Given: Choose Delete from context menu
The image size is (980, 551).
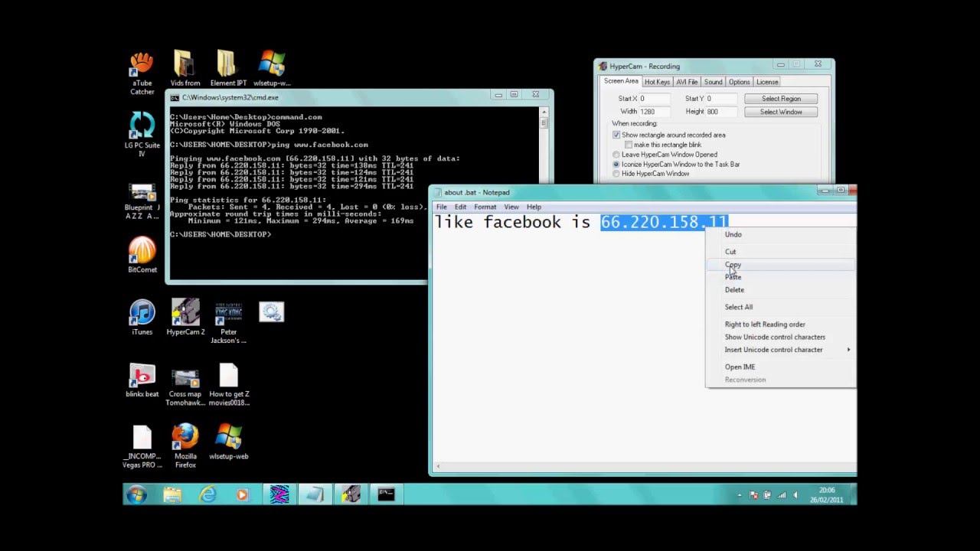Looking at the screenshot, I should [x=780, y=290].
